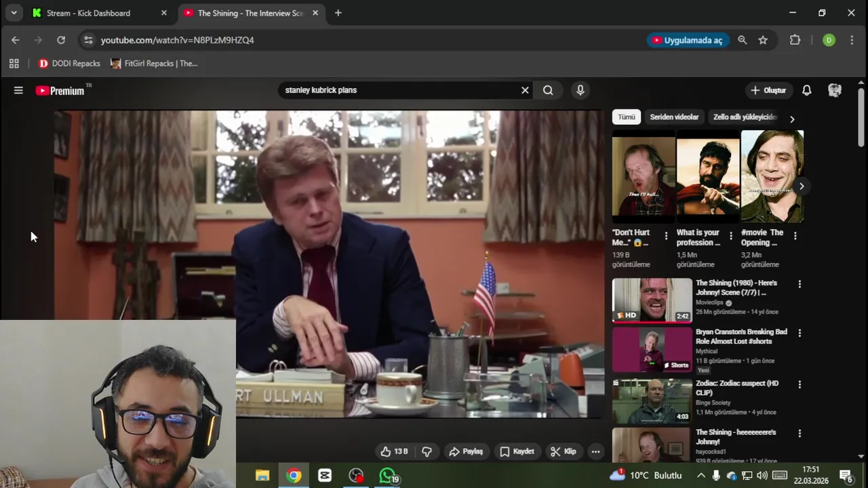The height and width of the screenshot is (488, 868).
Task: Open Chrome zoom magnifier icon
Action: point(743,40)
